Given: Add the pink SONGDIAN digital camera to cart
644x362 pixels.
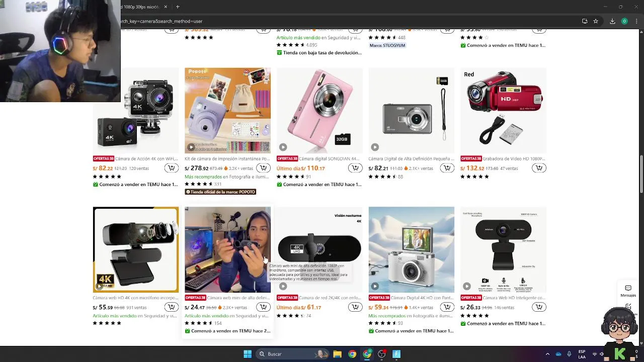Looking at the screenshot, I should [355, 168].
